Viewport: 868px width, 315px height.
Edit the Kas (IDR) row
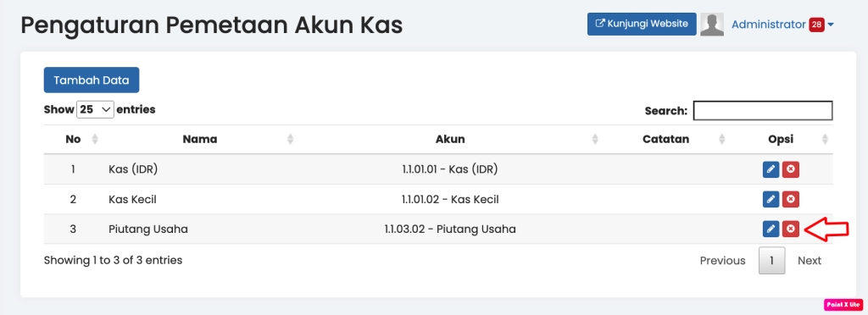tap(771, 169)
